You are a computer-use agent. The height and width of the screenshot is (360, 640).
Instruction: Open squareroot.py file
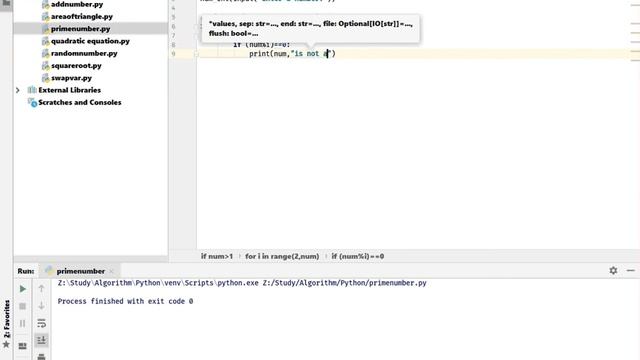pyautogui.click(x=76, y=66)
